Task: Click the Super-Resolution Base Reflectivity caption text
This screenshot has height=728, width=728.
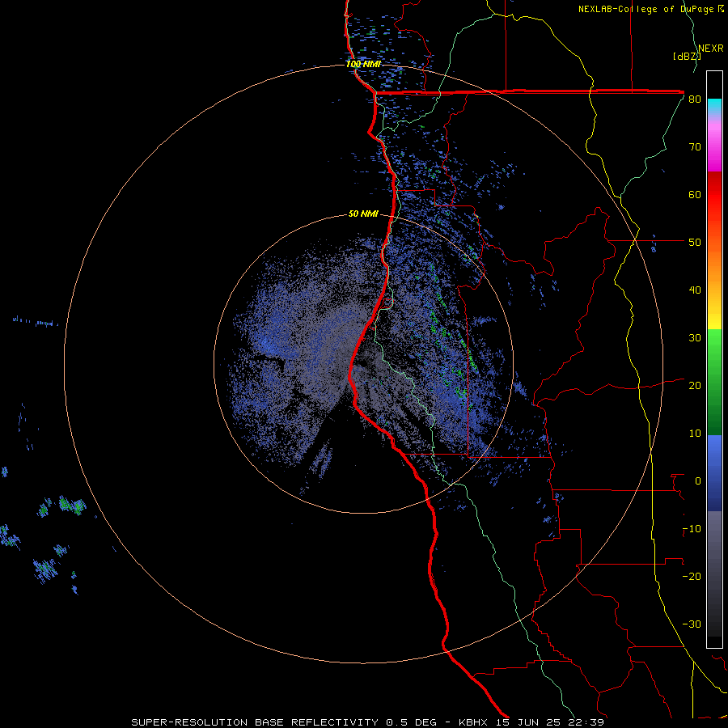Action: (255, 722)
